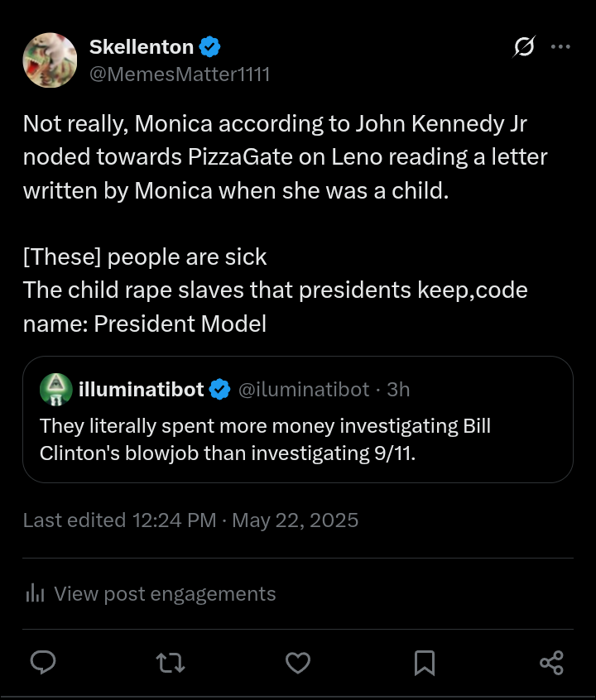Like the post with the heart icon
596x700 pixels.
298,662
